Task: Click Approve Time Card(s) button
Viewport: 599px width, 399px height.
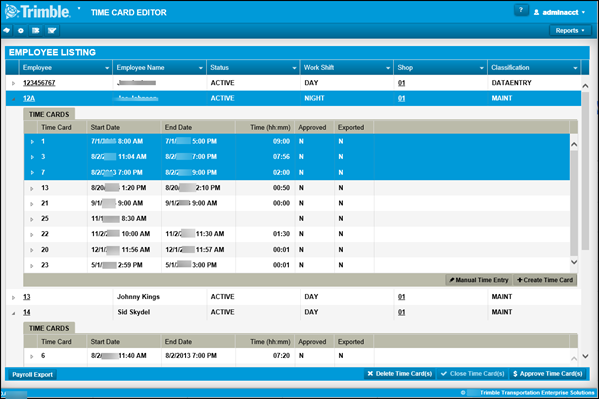Action: coord(547,374)
